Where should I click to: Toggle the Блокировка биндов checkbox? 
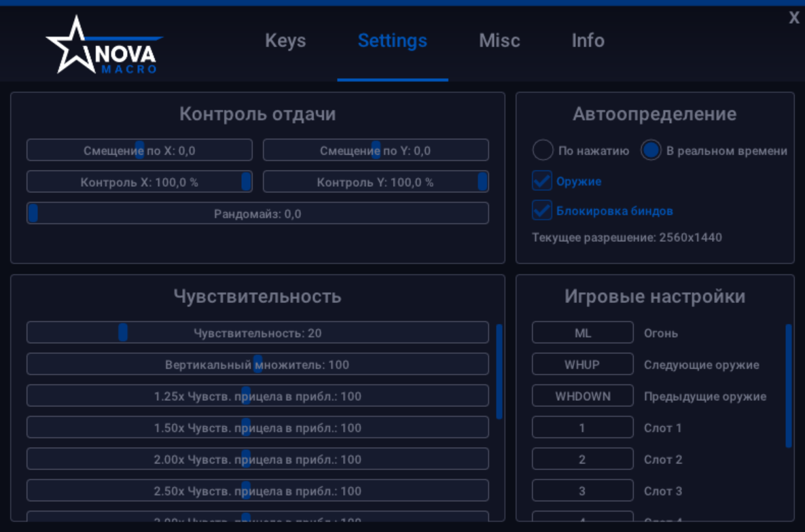(542, 211)
